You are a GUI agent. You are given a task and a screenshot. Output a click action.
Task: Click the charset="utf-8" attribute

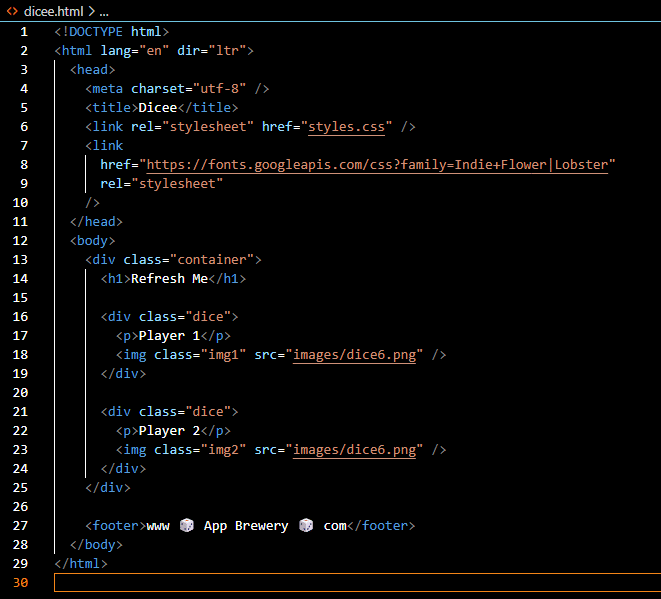(x=188, y=89)
